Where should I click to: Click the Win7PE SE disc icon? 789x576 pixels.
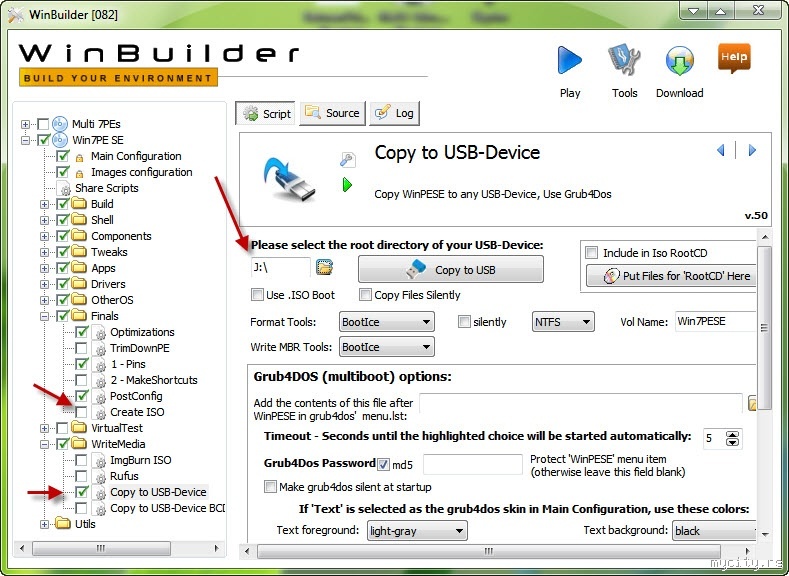click(60, 140)
